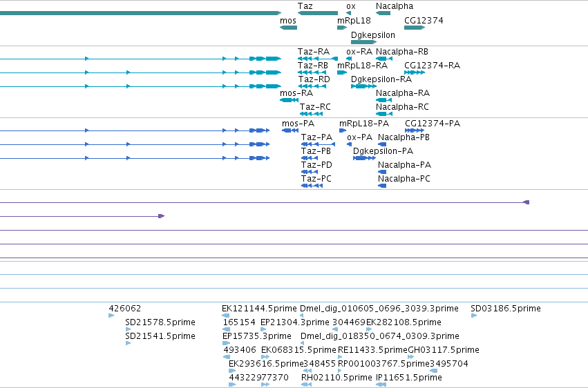588x388 pixels.
Task: Click the Taz-PB label
Action: click(316, 151)
